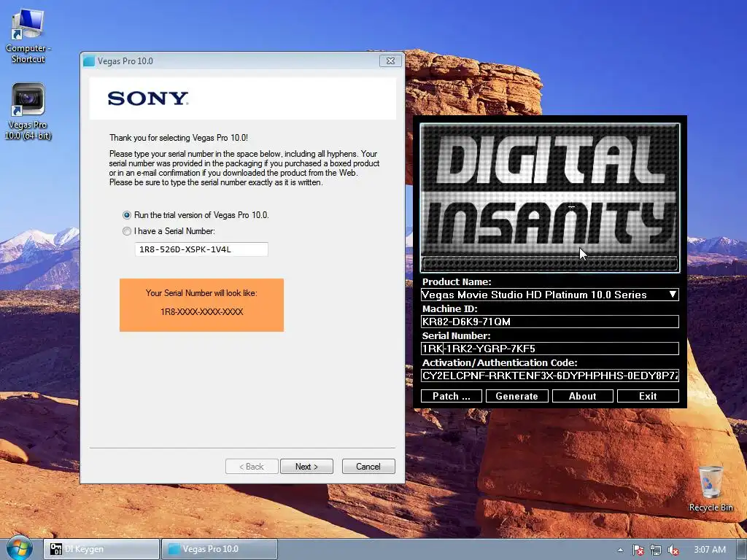Screen dimensions: 747x560
Task: Select the Recycle Bin desktop icon
Action: pyautogui.click(x=711, y=489)
